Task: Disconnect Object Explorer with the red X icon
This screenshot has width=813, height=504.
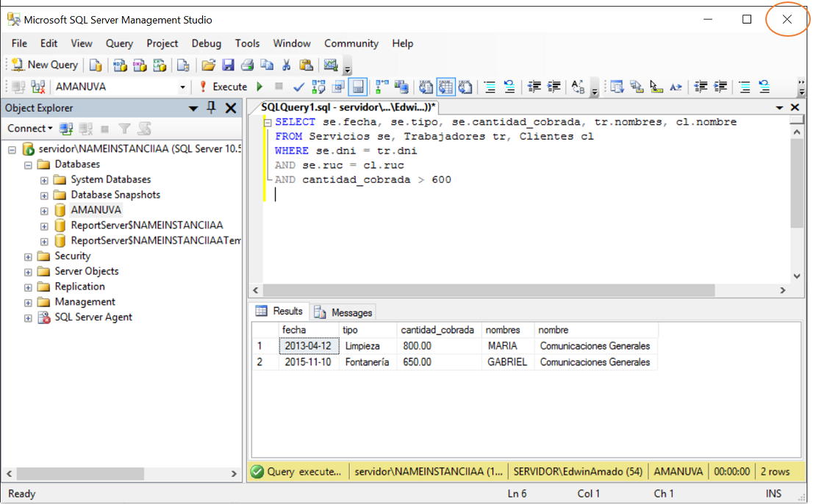Action: point(85,129)
